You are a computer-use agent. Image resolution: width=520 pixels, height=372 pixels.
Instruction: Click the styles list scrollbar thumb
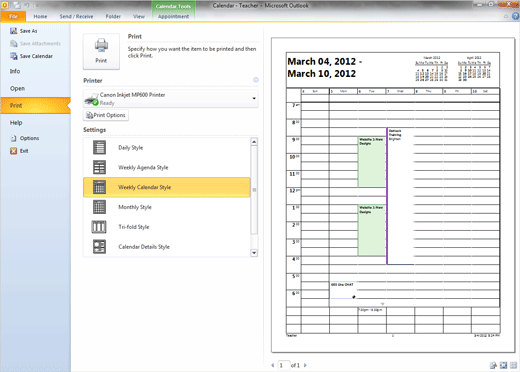coord(254,190)
